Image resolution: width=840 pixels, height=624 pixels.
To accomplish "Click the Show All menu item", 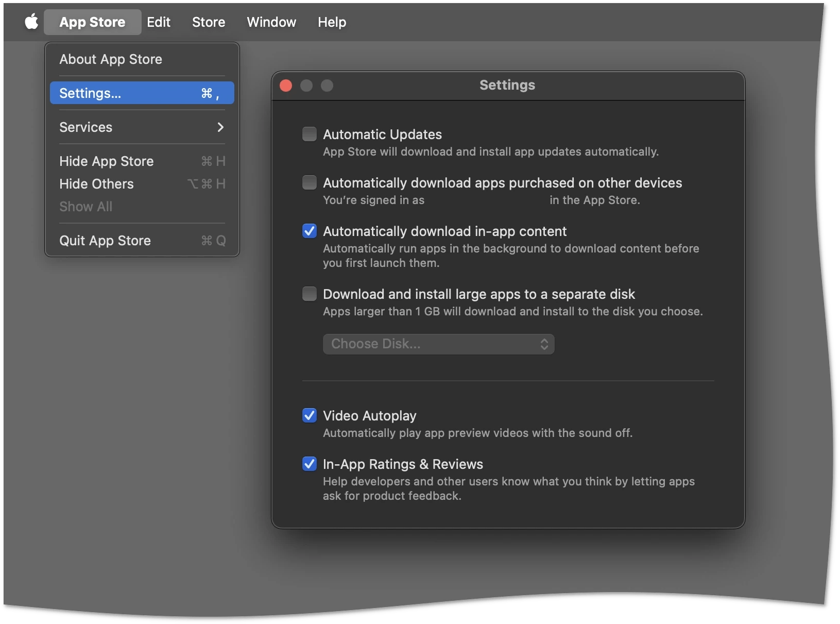I will (142, 207).
